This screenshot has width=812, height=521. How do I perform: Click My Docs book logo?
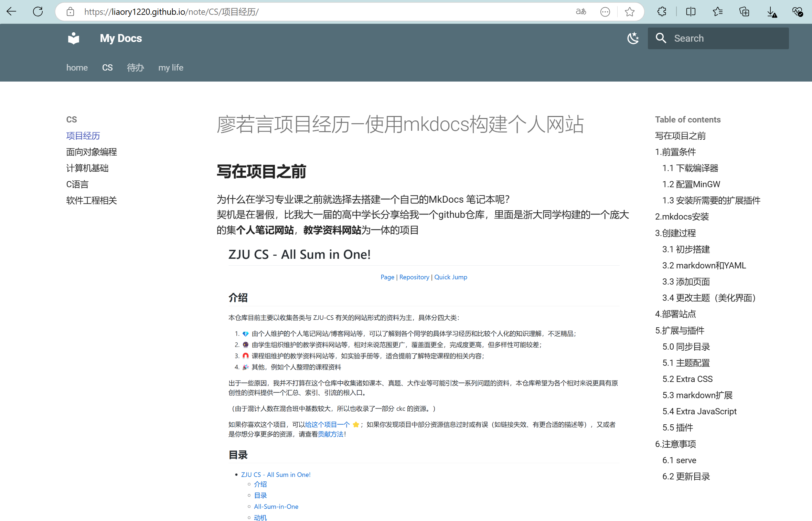click(x=74, y=38)
